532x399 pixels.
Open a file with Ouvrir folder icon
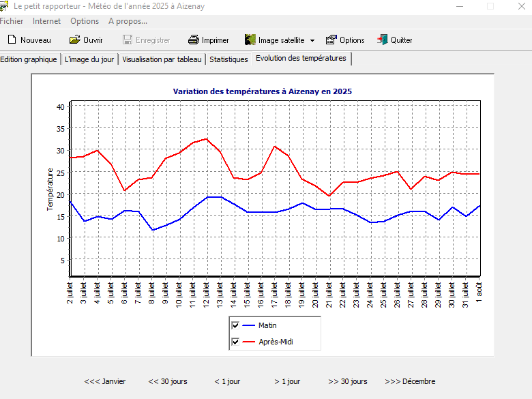point(74,40)
